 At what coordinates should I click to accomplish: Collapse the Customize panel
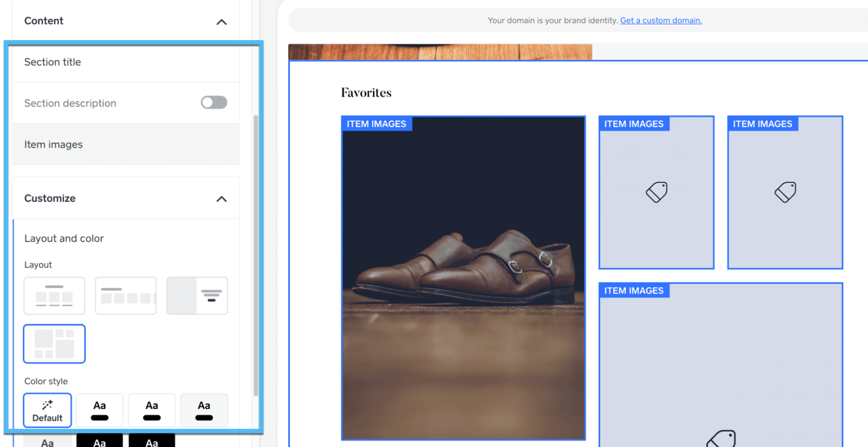[x=222, y=198]
